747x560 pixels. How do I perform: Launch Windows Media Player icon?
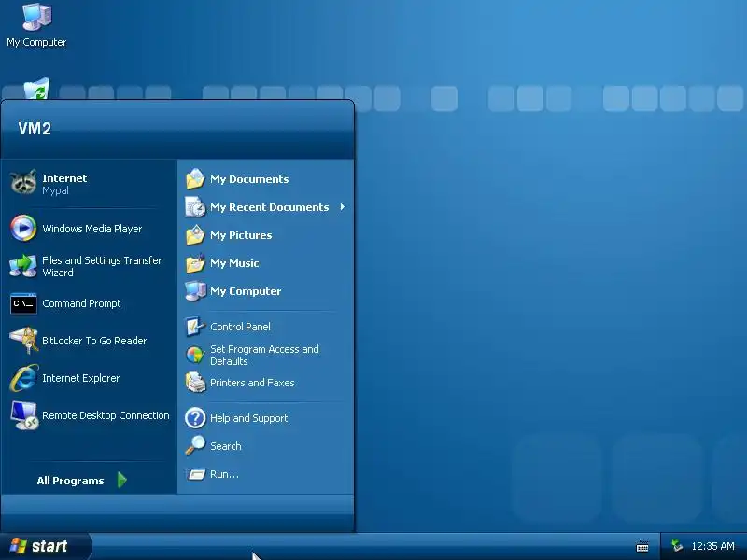pyautogui.click(x=23, y=228)
